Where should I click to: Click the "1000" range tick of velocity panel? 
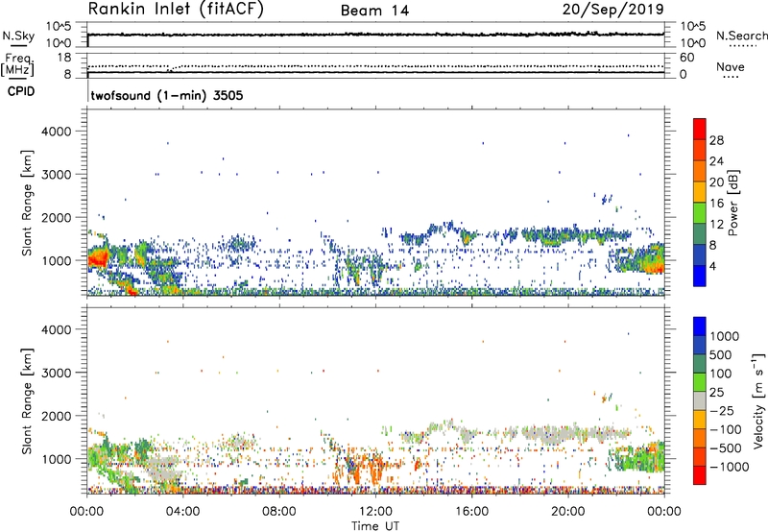[x=56, y=459]
